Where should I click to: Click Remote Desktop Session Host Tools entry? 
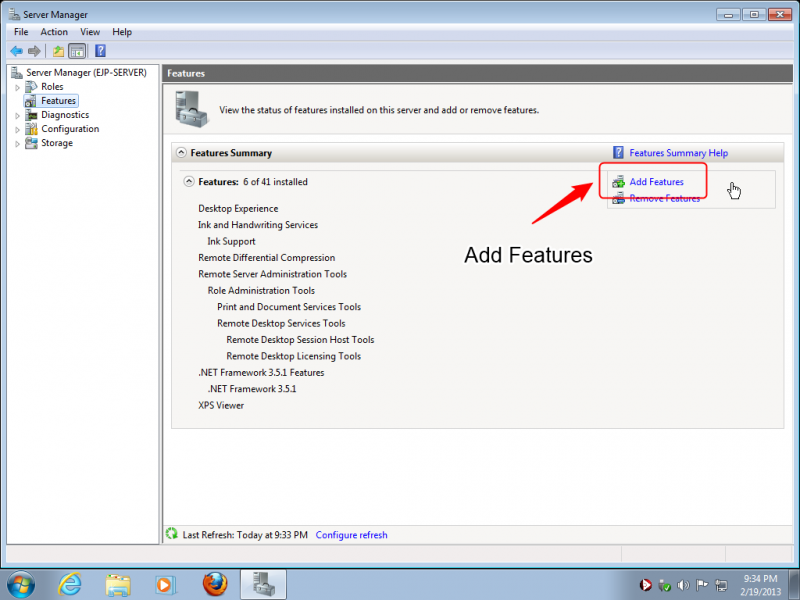point(300,339)
